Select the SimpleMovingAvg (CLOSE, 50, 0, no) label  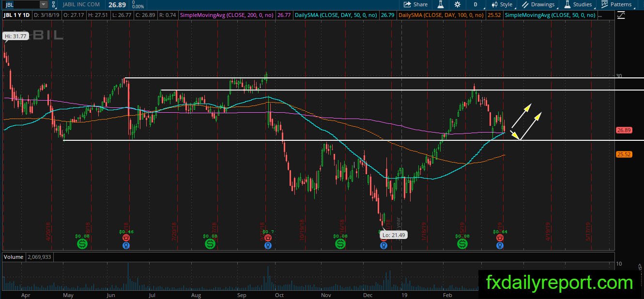pos(550,15)
